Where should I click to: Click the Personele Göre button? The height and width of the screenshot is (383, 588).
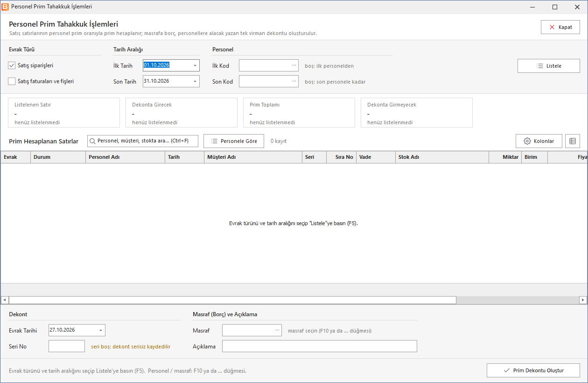(234, 141)
